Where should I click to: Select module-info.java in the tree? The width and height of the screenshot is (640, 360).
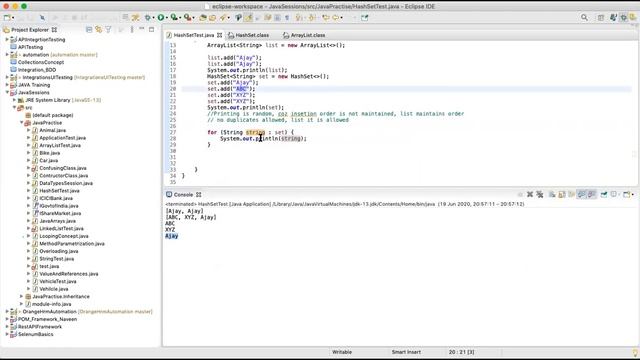[x=51, y=304]
